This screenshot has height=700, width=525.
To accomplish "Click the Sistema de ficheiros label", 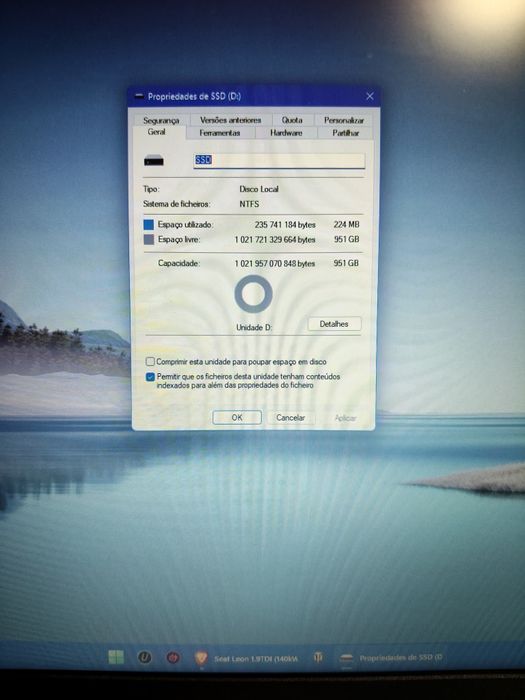I will [176, 204].
